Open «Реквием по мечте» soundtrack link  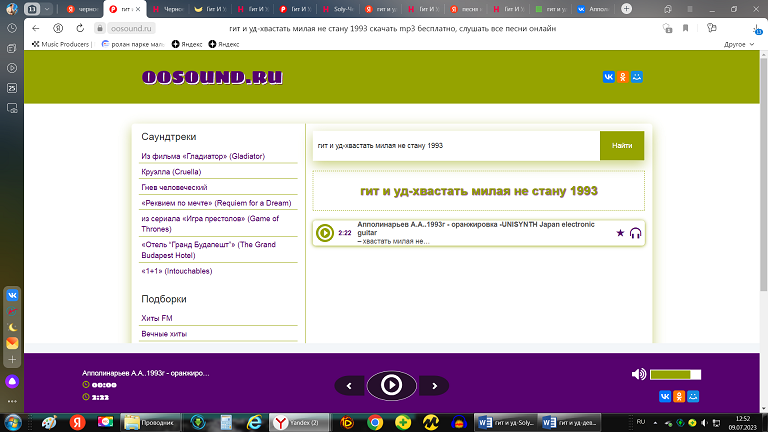pos(216,203)
